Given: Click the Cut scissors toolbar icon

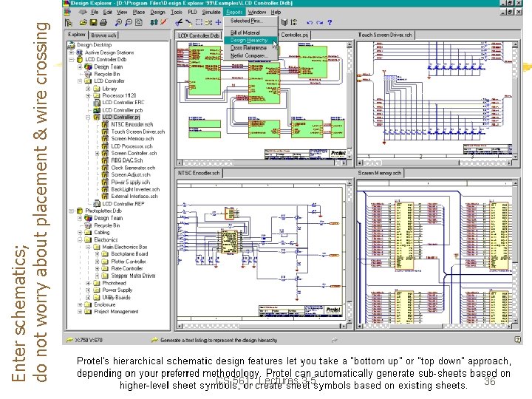Looking at the screenshot, I should tap(179, 22).
